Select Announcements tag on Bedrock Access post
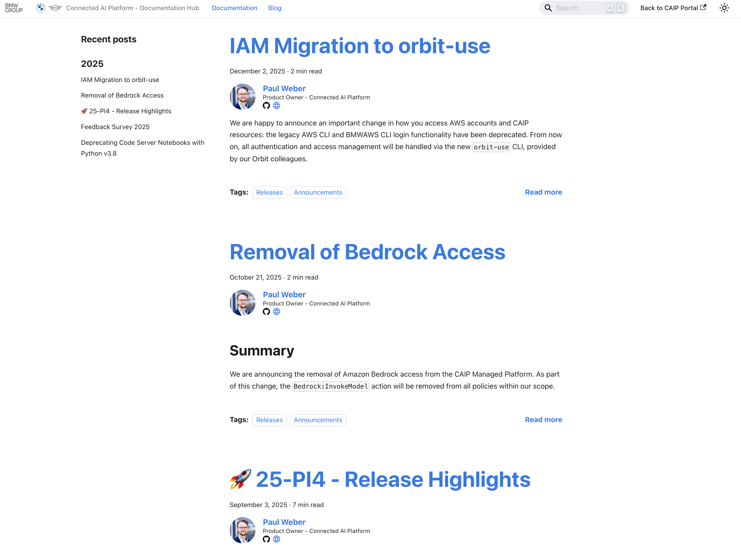The width and height of the screenshot is (741, 560). (x=318, y=420)
